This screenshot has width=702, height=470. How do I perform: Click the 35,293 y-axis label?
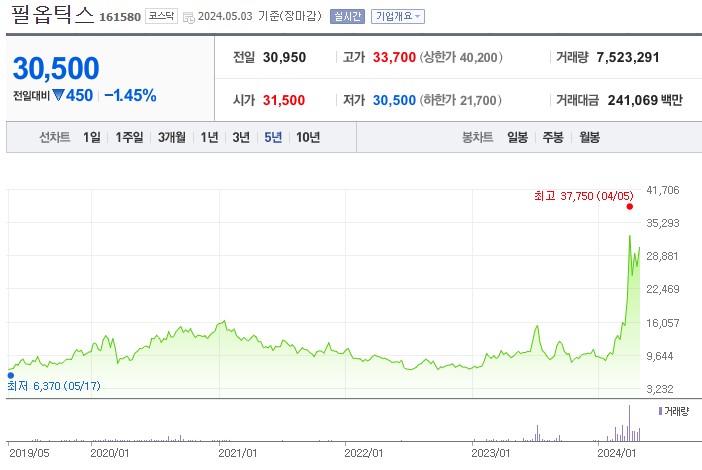point(663,223)
